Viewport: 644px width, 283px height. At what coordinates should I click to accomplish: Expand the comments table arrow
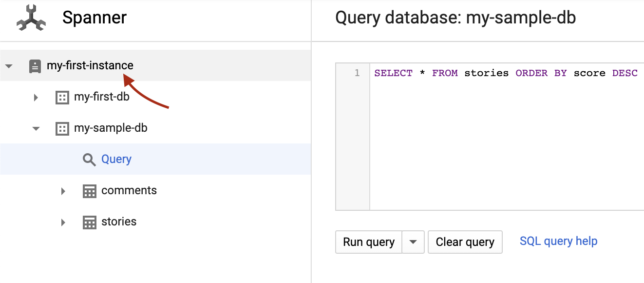tap(63, 191)
